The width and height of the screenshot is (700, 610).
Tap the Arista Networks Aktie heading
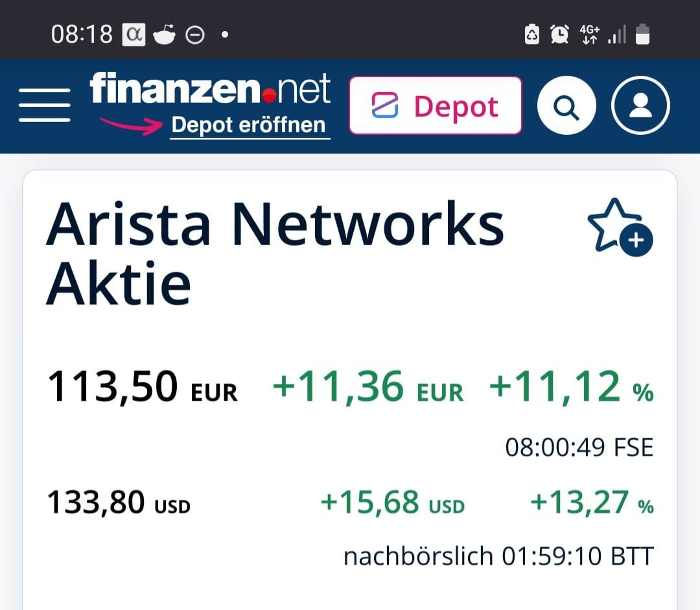pos(275,253)
